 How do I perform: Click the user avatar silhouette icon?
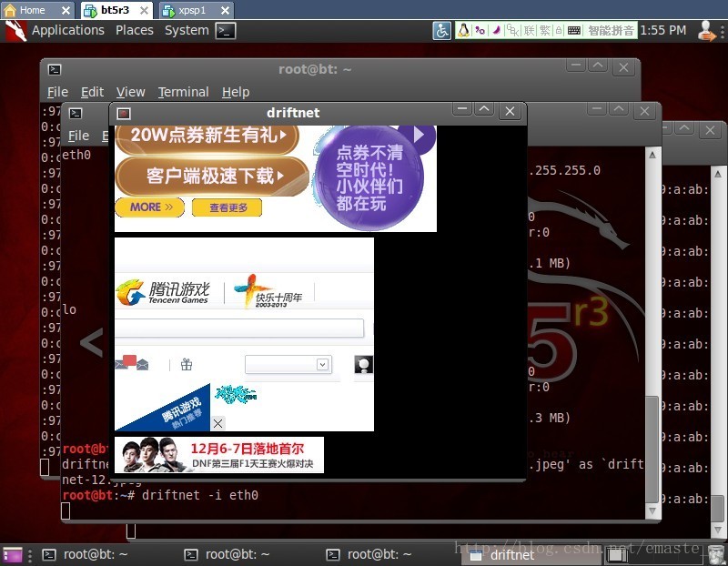pos(363,365)
